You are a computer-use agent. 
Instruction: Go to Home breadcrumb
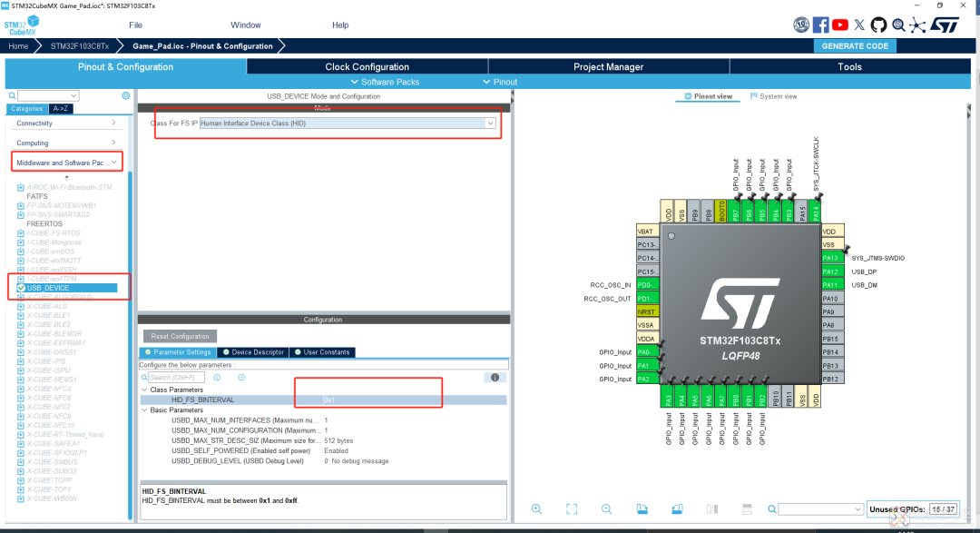(x=18, y=46)
